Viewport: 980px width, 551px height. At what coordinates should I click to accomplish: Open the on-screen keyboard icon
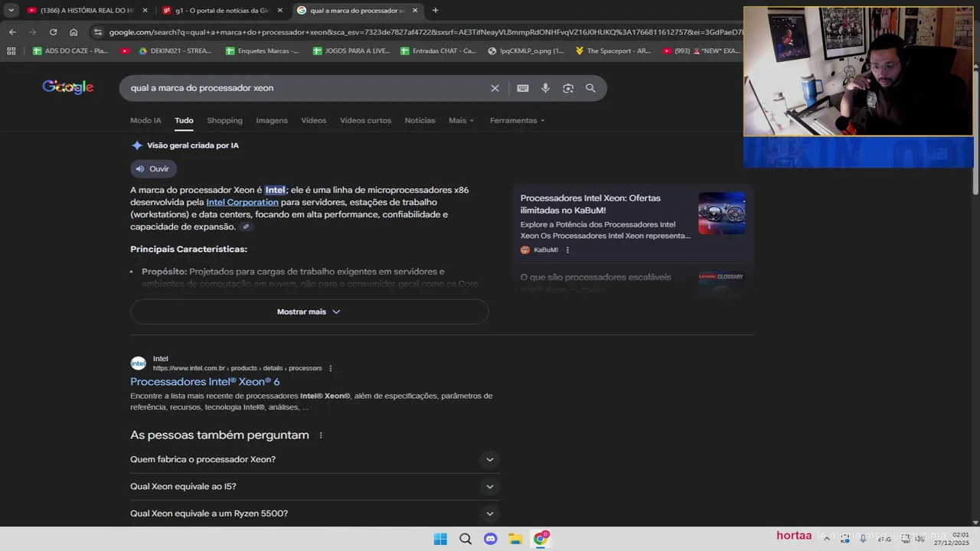tap(523, 88)
